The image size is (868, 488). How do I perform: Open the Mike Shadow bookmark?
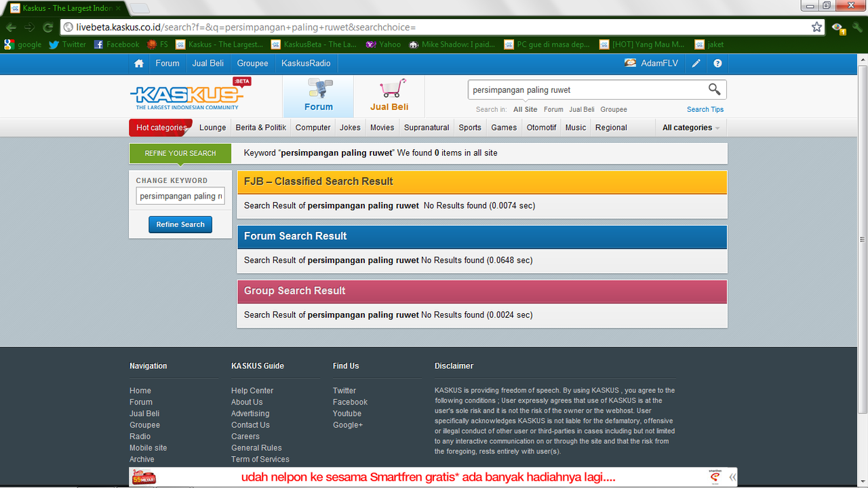click(452, 44)
